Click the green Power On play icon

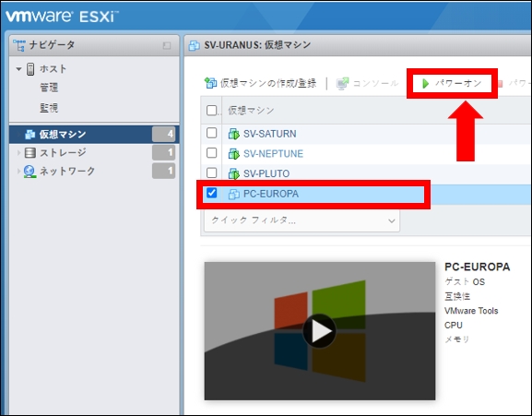coord(425,83)
